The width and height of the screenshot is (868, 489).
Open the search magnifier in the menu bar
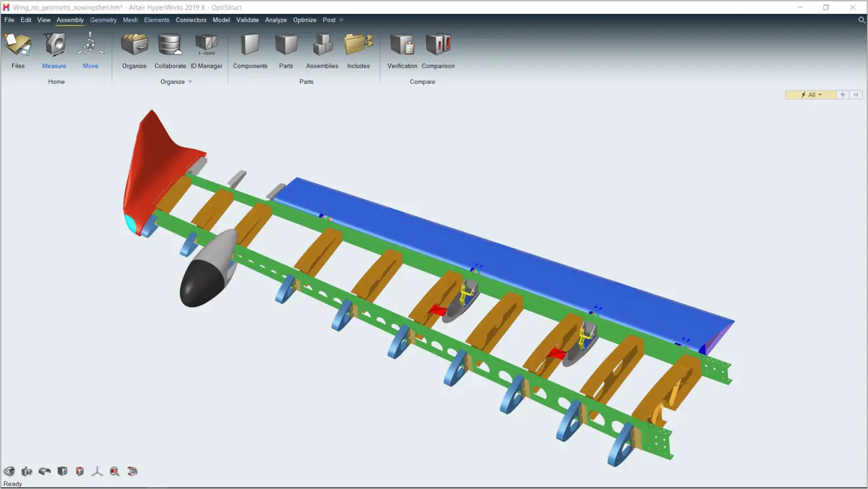point(862,19)
